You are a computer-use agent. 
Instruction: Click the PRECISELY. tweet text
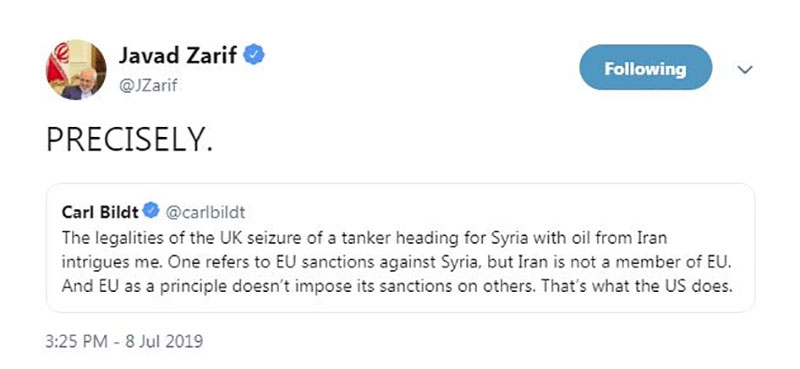click(x=130, y=140)
